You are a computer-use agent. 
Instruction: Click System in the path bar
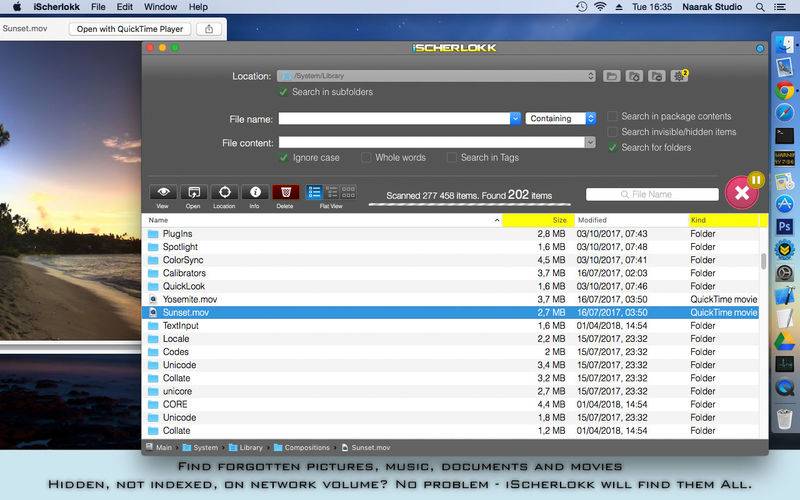click(x=201, y=447)
